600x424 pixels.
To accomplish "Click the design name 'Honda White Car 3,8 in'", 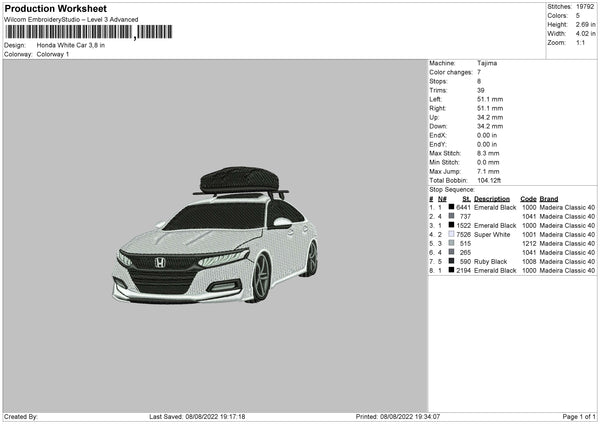I will pos(71,45).
